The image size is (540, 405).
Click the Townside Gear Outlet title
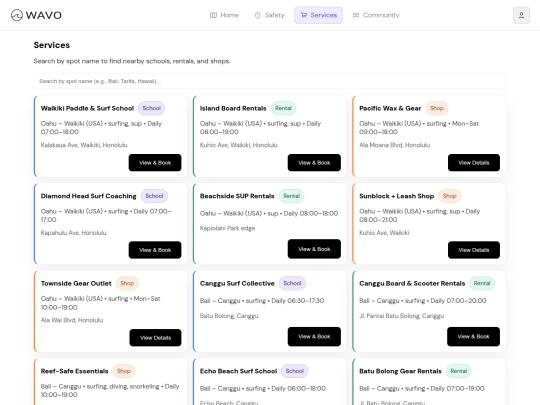pos(76,283)
